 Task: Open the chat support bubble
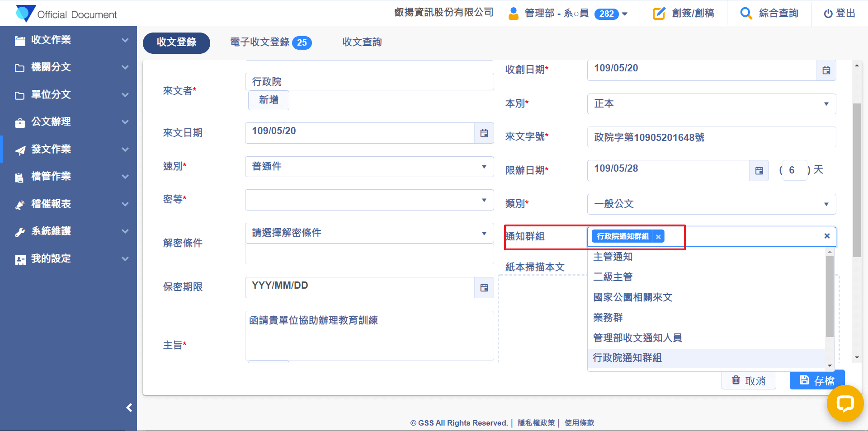tap(844, 403)
